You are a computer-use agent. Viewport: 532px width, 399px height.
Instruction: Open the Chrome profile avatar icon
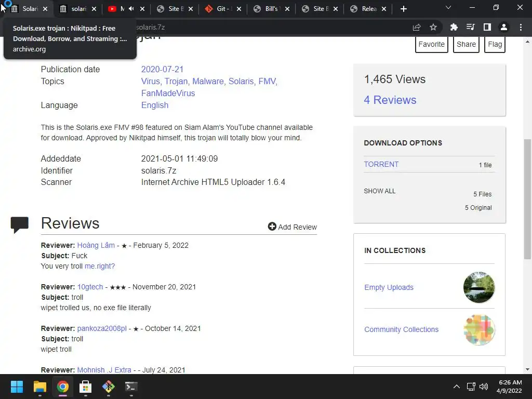click(x=504, y=27)
